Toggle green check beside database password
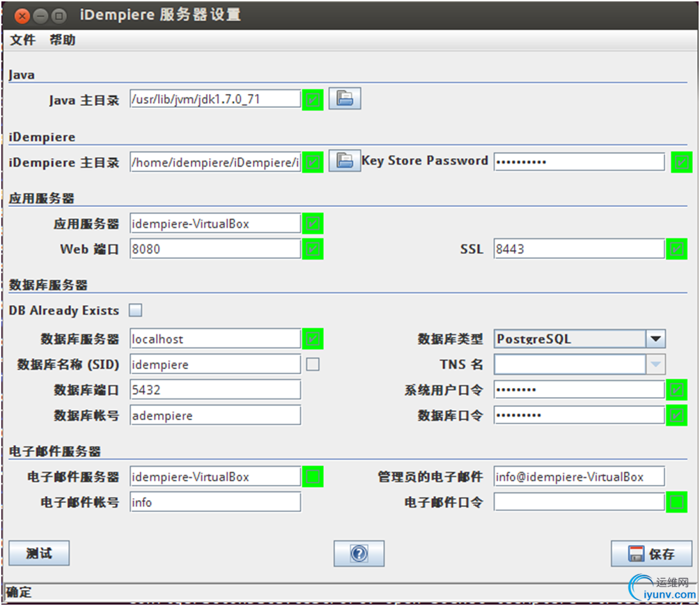The height and width of the screenshot is (606, 700). pos(676,415)
